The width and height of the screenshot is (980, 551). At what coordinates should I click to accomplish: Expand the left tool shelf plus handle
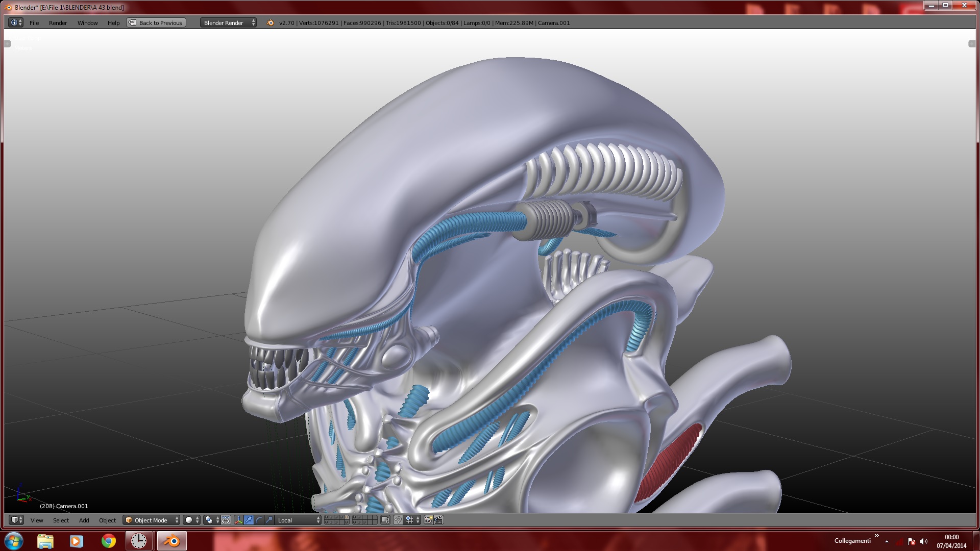(7, 44)
